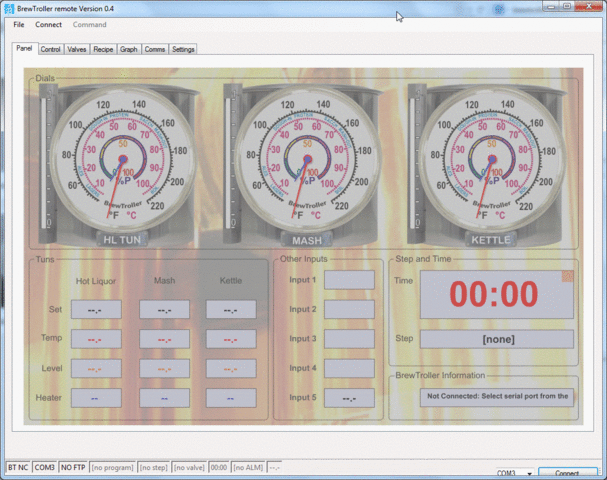Screen dimensions: 607x480
Task: Click the Input 1 field
Action: point(349,280)
